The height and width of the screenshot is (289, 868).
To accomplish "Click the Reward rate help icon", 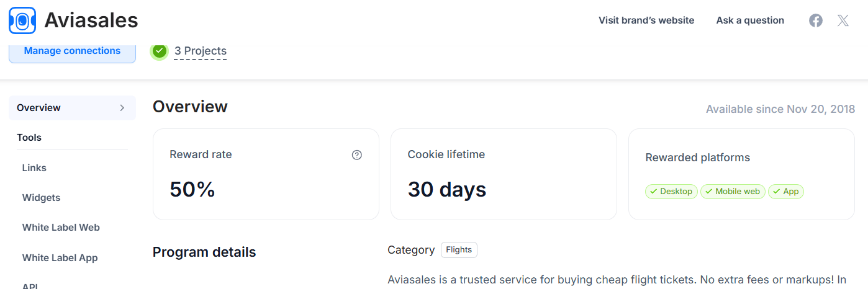I will pos(356,155).
